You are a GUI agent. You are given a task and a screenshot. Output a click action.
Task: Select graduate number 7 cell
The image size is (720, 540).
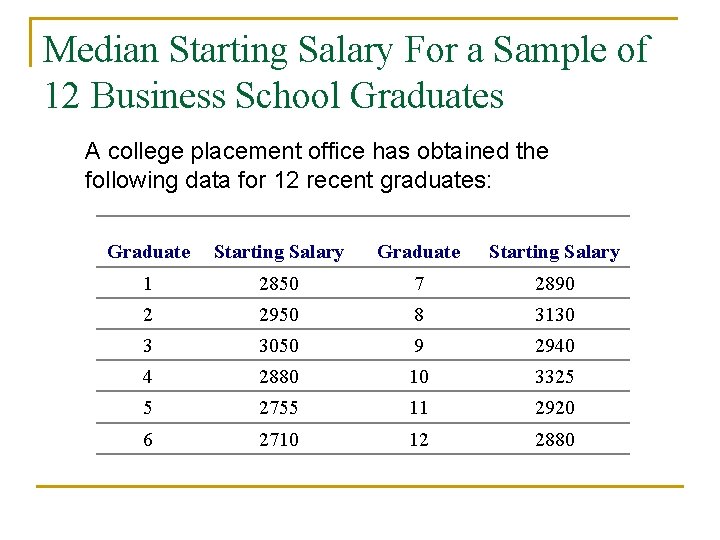point(418,284)
